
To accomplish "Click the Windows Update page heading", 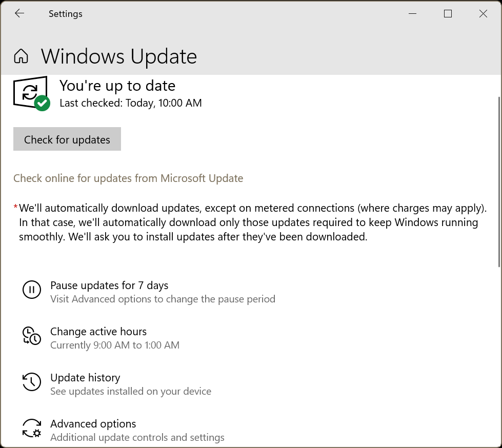I will 119,56.
